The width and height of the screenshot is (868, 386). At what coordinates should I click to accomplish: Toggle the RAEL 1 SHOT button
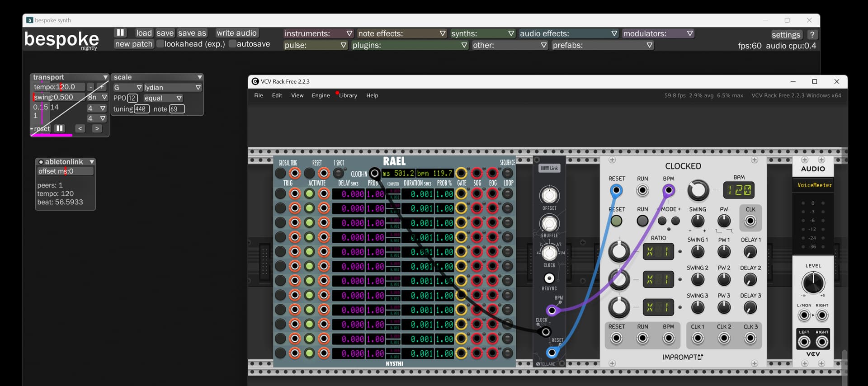[338, 173]
